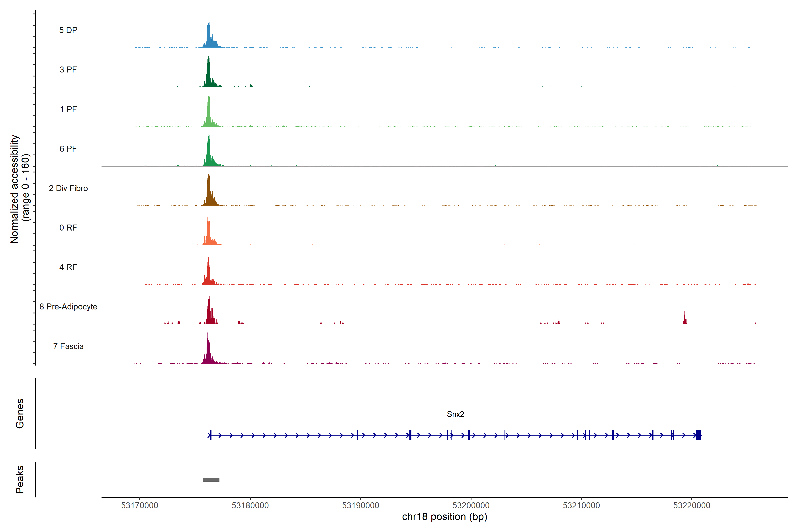Click the 53220000 axis tick label

pyautogui.click(x=691, y=505)
